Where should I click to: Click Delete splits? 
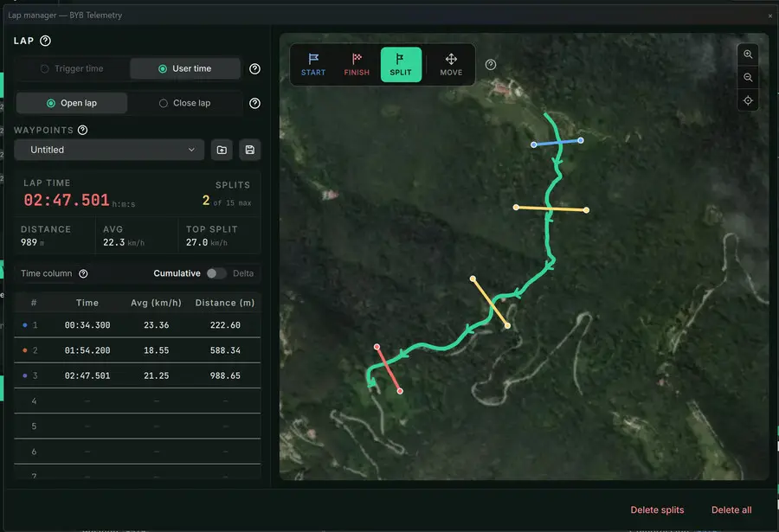coord(657,510)
